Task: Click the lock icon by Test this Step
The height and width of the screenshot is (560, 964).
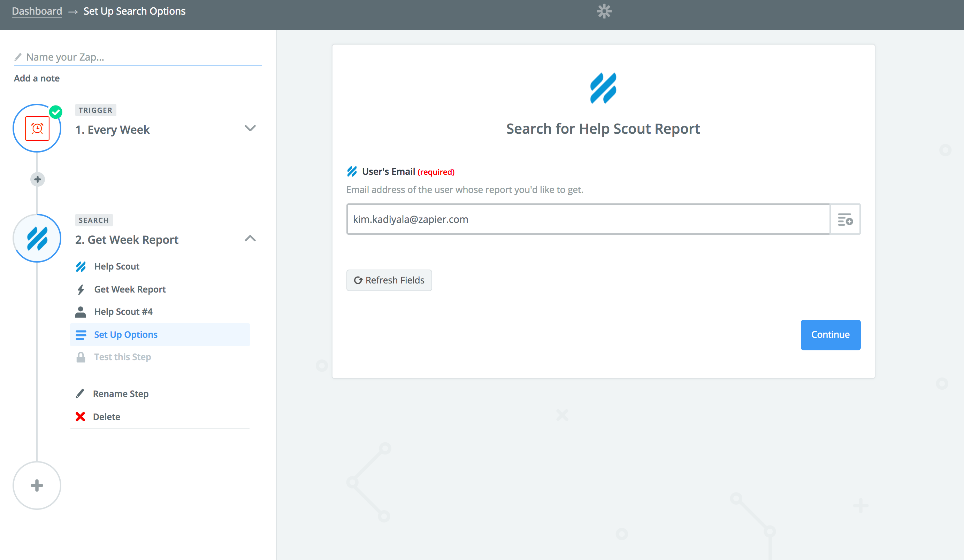Action: point(81,357)
